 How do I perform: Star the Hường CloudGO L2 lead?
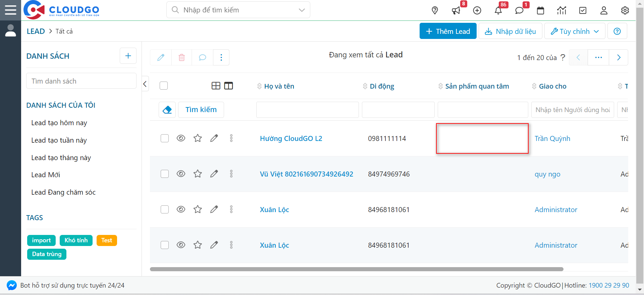coord(198,138)
